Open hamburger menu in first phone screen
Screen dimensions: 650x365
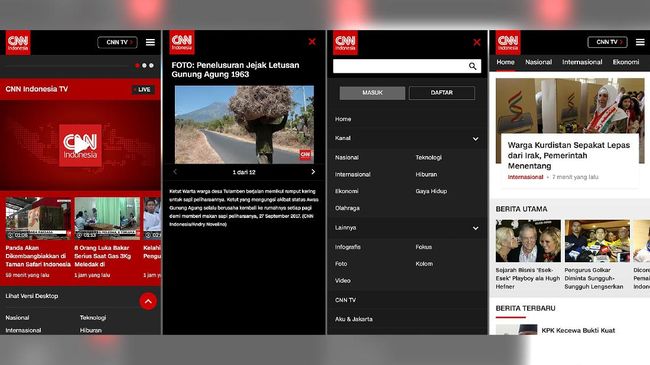coord(150,42)
